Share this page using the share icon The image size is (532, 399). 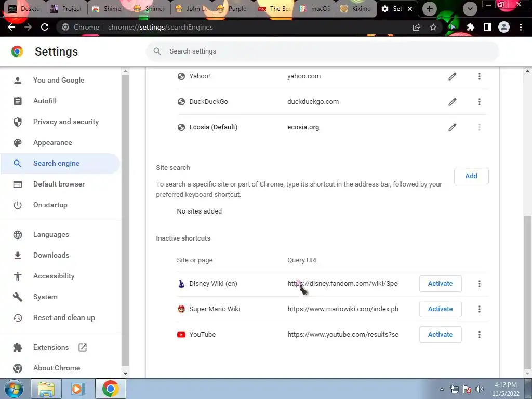pyautogui.click(x=417, y=27)
